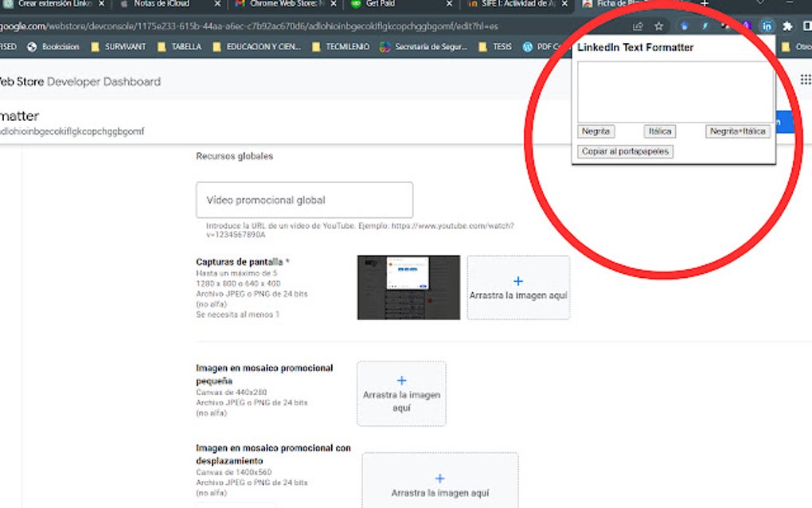The height and width of the screenshot is (508, 812).
Task: Click the 'LinkedIn Text Formatter' popup heading
Action: [x=635, y=47]
